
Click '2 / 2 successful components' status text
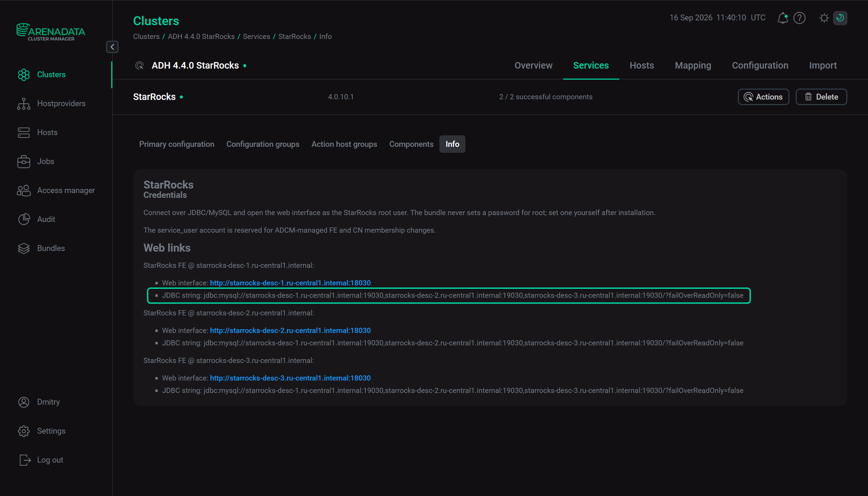tap(546, 97)
